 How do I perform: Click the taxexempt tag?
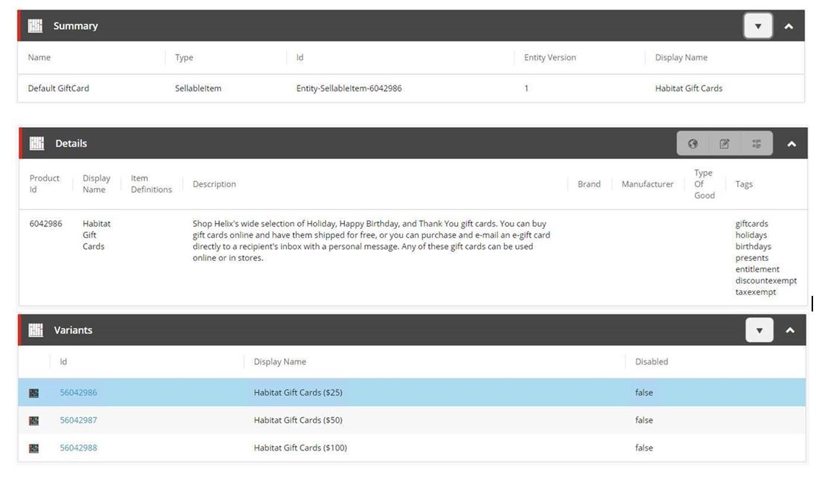[755, 292]
